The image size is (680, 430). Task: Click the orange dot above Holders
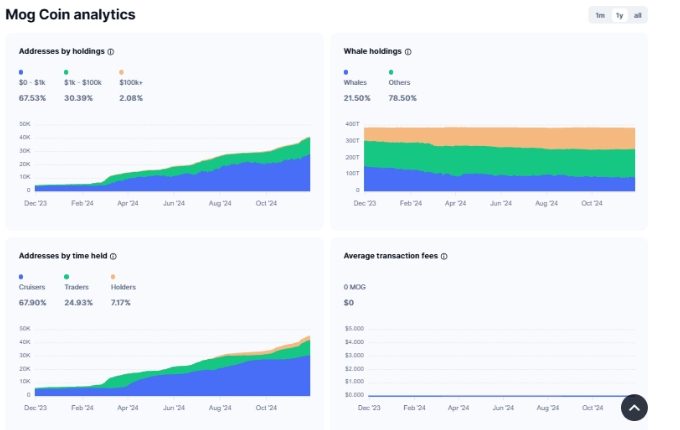coord(113,277)
